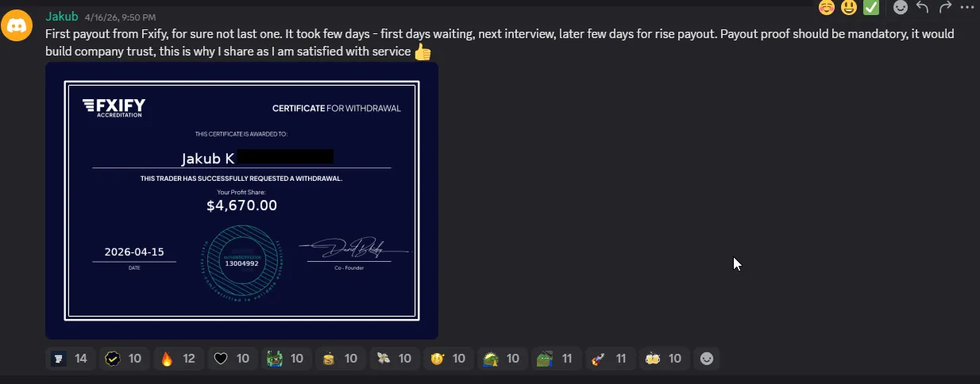Open the More options three-dots menu

(966, 7)
